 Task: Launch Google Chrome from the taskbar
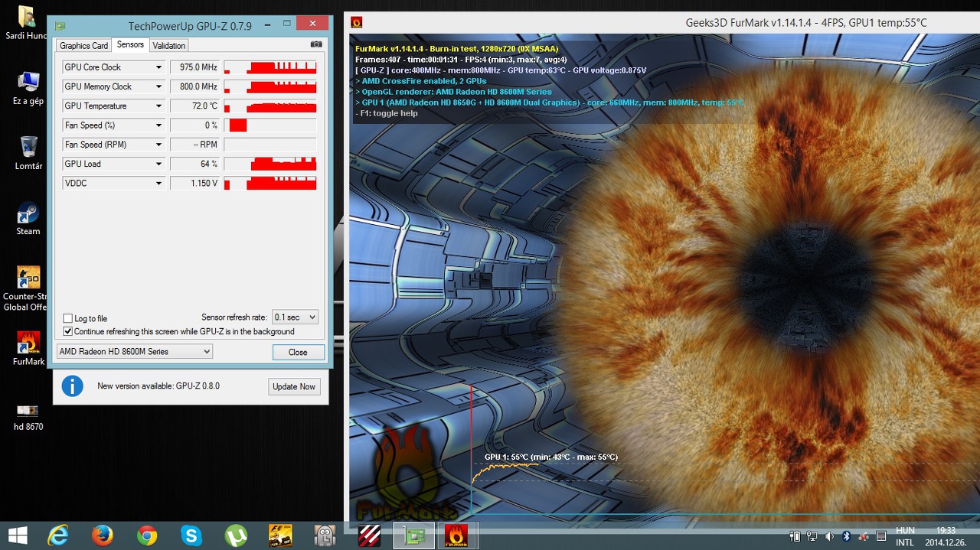tap(147, 535)
